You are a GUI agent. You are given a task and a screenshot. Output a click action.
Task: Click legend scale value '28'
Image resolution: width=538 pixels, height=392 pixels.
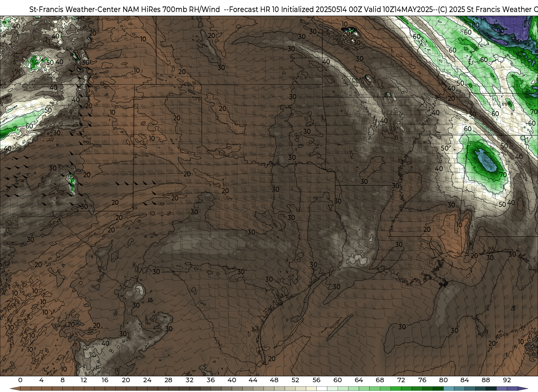tap(168, 380)
